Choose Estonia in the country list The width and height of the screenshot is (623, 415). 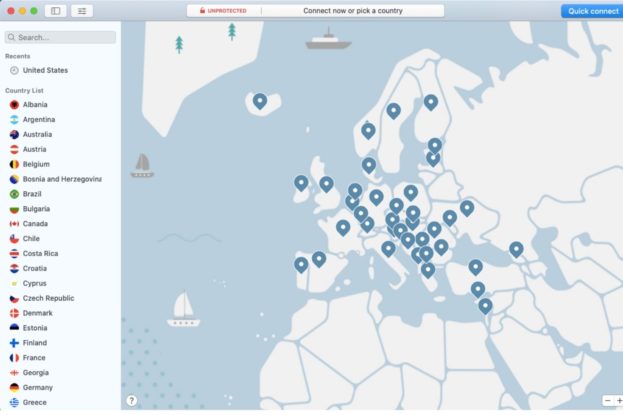point(35,328)
